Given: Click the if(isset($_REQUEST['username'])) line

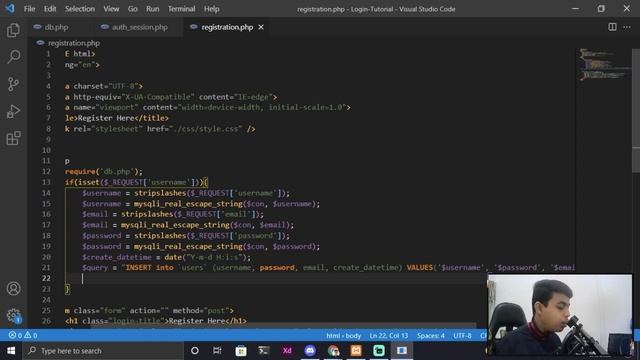Looking at the screenshot, I should tap(136, 182).
